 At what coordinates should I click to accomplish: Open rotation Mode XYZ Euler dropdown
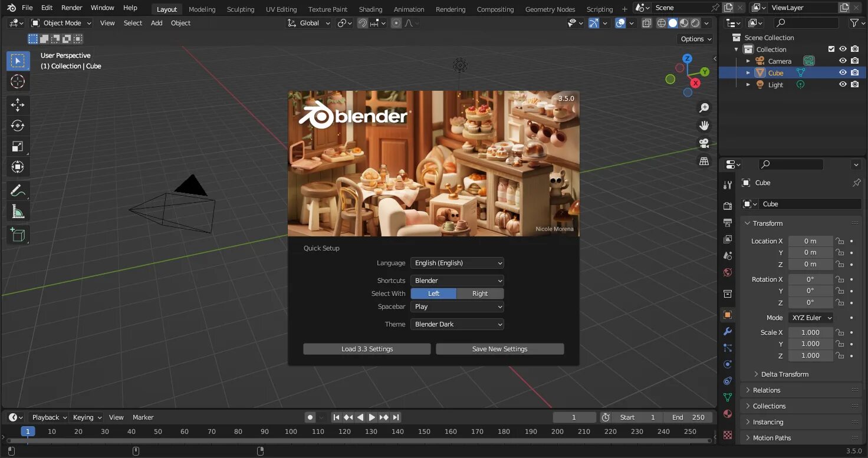811,318
